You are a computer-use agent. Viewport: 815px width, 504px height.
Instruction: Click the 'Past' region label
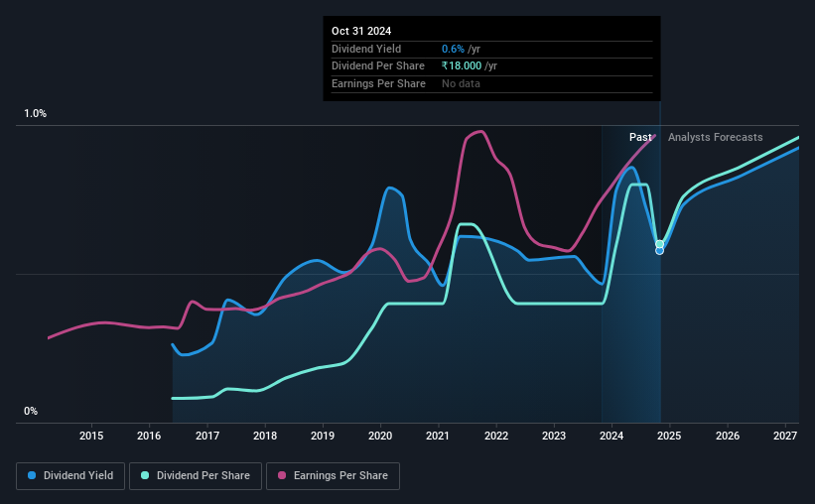click(x=640, y=137)
